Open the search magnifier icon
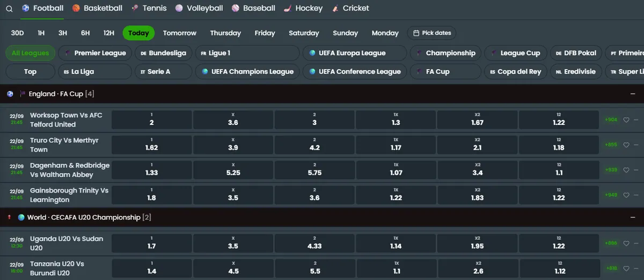Screen dimensions: 644x280 9,9
